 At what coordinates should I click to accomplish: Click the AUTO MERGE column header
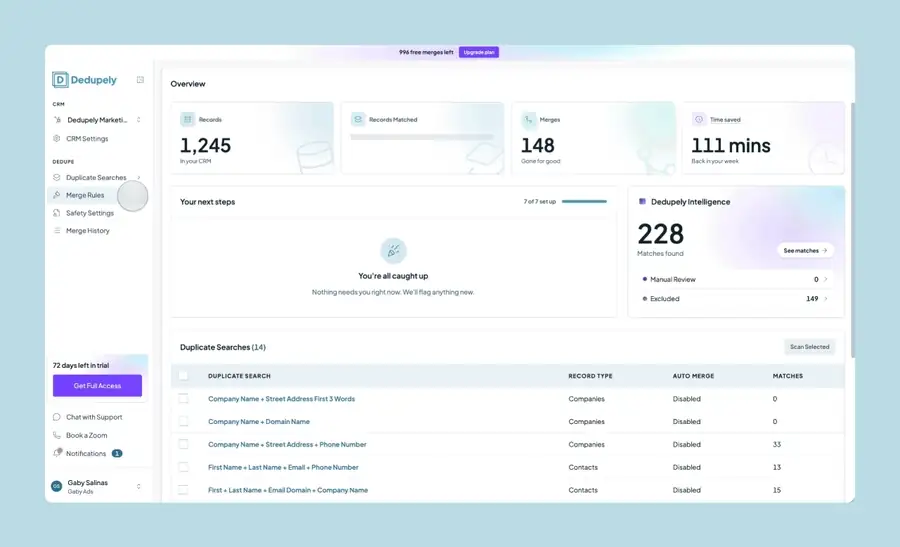tap(693, 376)
